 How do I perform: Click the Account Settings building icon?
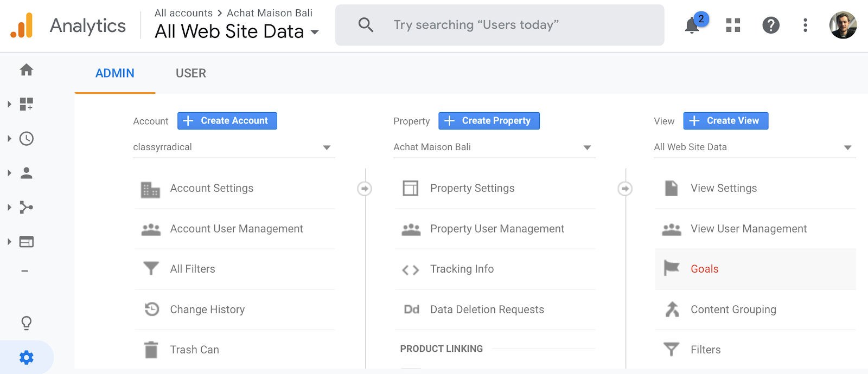tap(150, 190)
